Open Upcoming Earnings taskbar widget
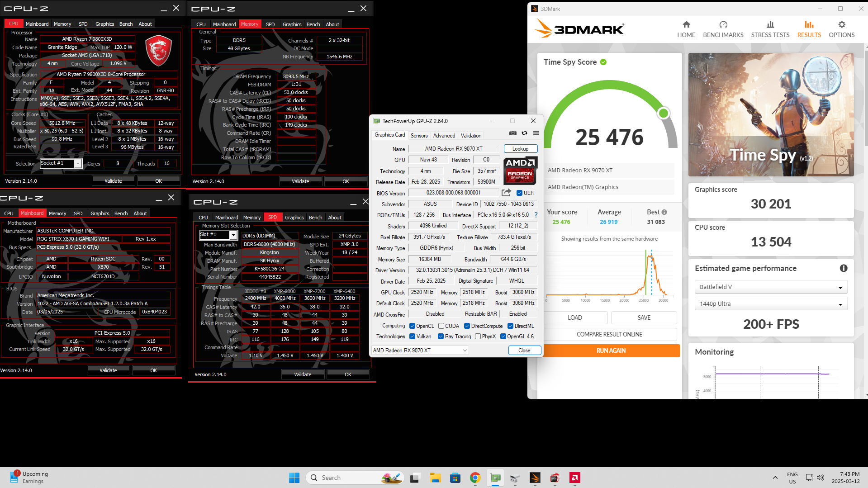Viewport: 868px width, 488px height. 28,478
